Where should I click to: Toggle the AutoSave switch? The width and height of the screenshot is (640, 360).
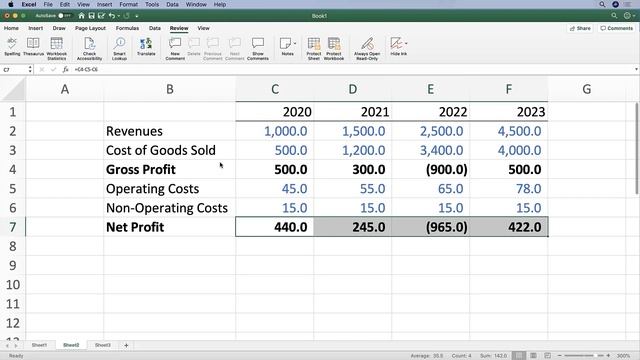click(x=64, y=16)
